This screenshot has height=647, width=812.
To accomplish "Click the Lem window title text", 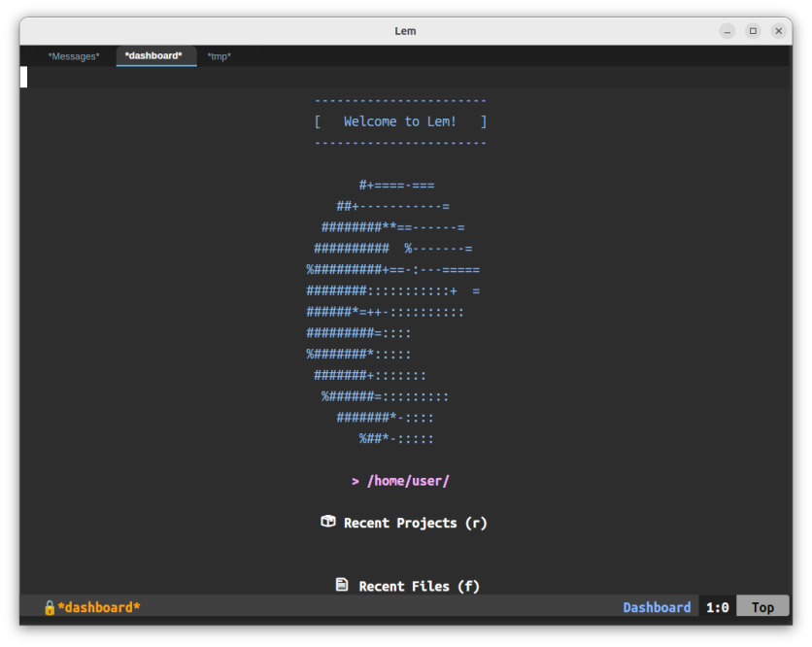I will 405,31.
